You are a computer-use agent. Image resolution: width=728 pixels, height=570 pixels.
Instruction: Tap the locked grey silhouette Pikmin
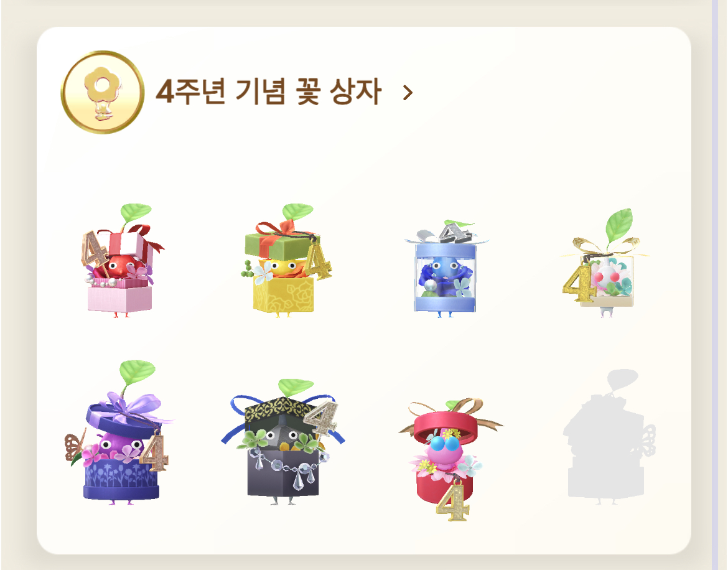click(x=609, y=437)
